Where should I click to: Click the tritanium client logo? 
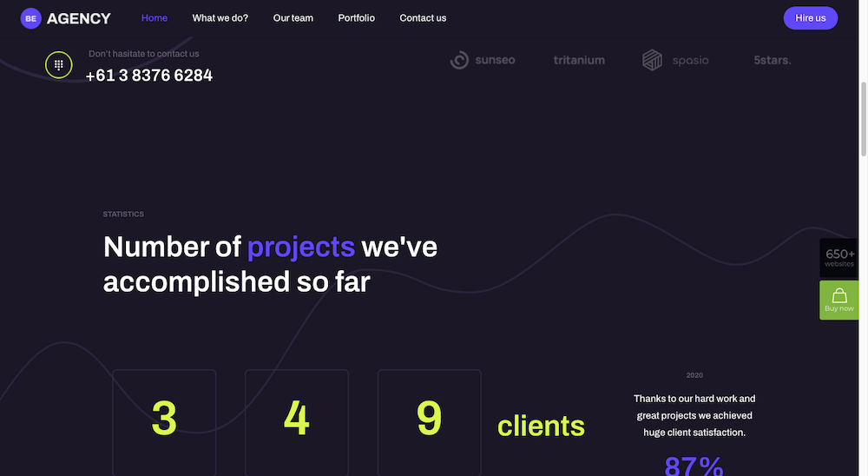pyautogui.click(x=579, y=60)
